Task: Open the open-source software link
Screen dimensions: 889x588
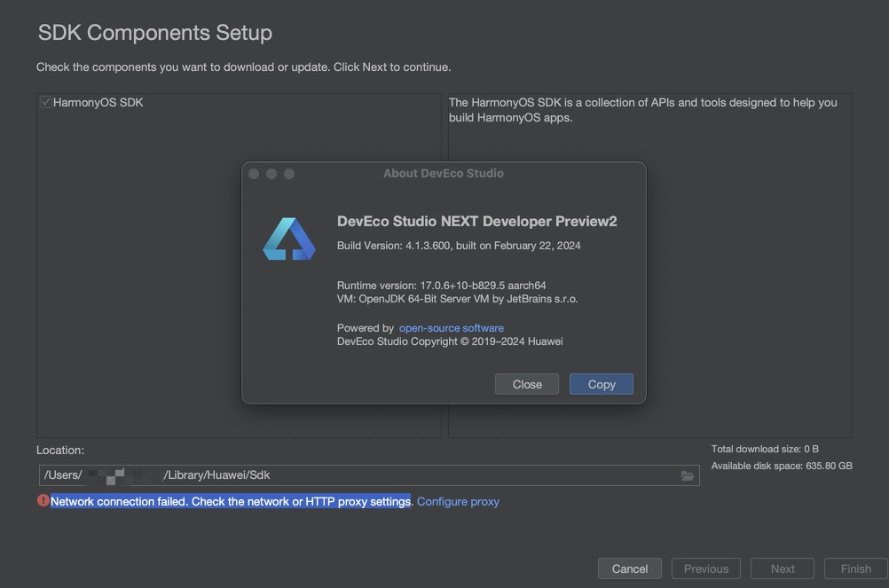Action: point(452,328)
